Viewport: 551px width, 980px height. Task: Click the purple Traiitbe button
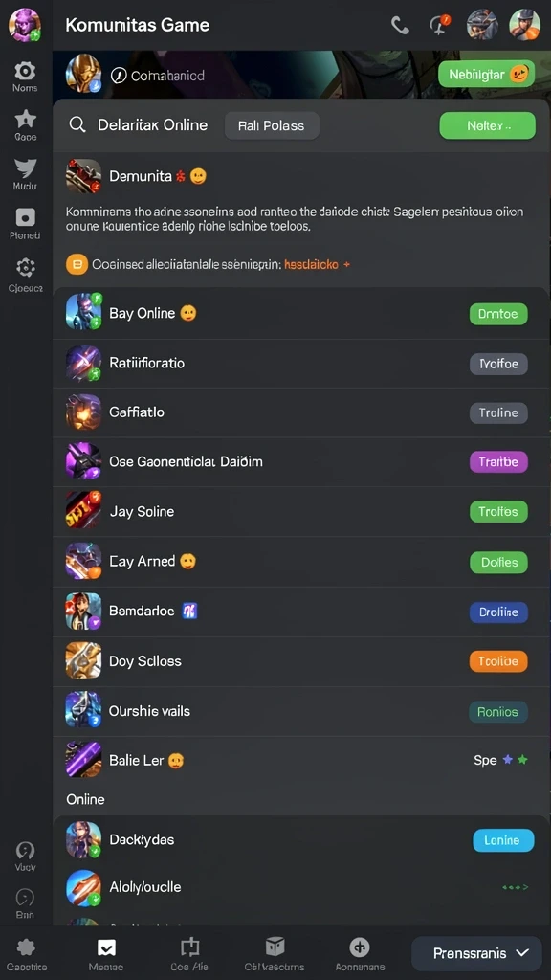(x=497, y=462)
